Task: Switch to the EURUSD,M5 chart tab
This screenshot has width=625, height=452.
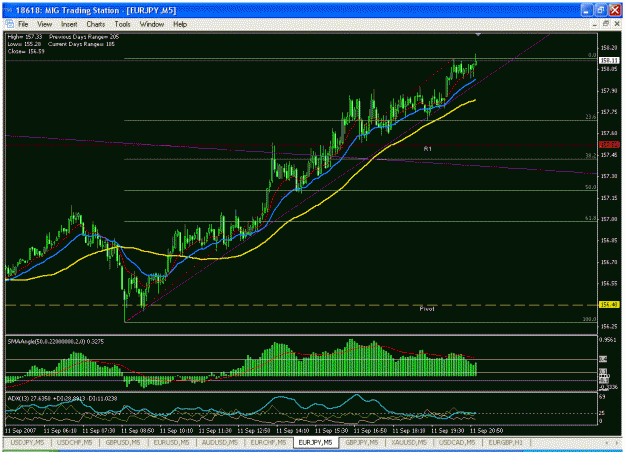Action: click(171, 442)
